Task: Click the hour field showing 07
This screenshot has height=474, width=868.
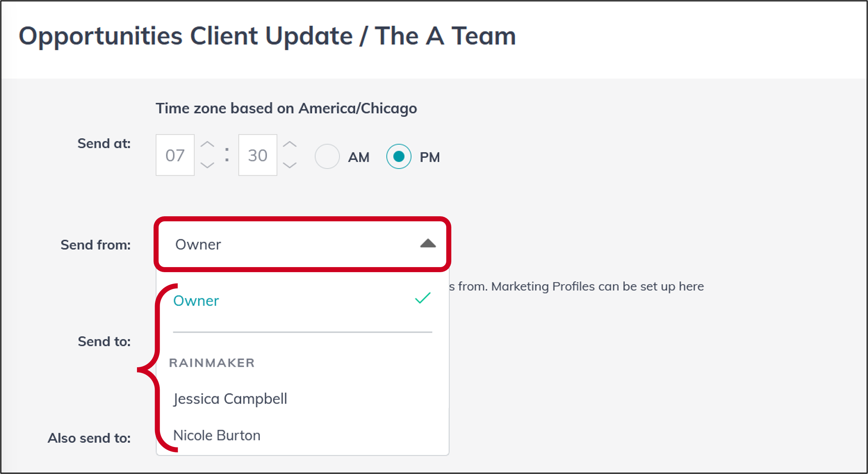Action: pos(175,155)
